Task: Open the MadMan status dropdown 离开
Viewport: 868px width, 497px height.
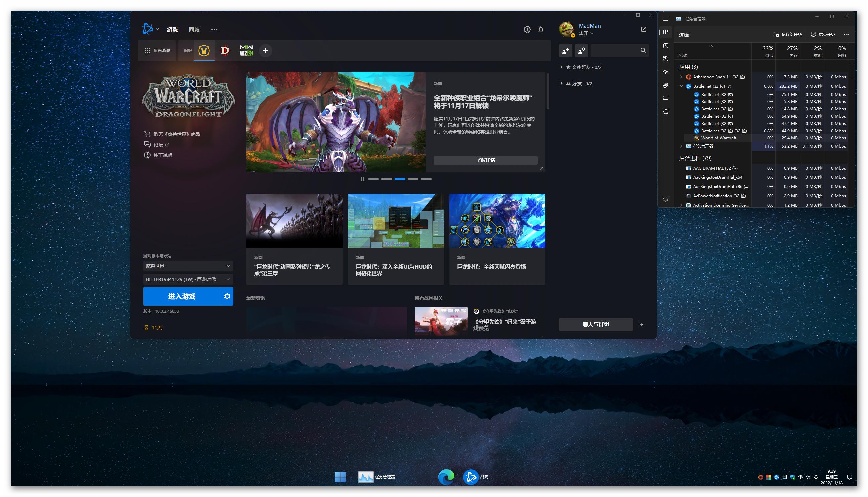Action: [586, 33]
